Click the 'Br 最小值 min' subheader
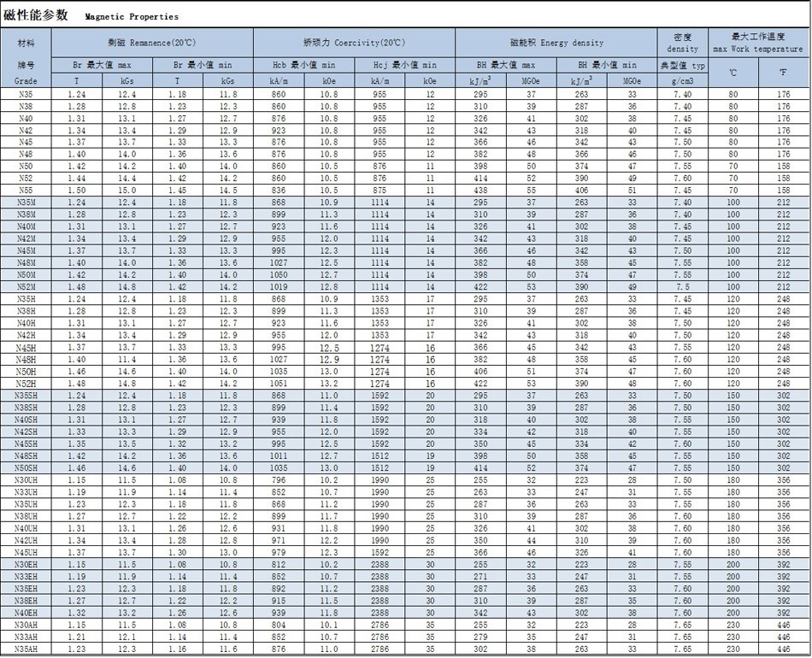This screenshot has width=812, height=658. (x=203, y=65)
